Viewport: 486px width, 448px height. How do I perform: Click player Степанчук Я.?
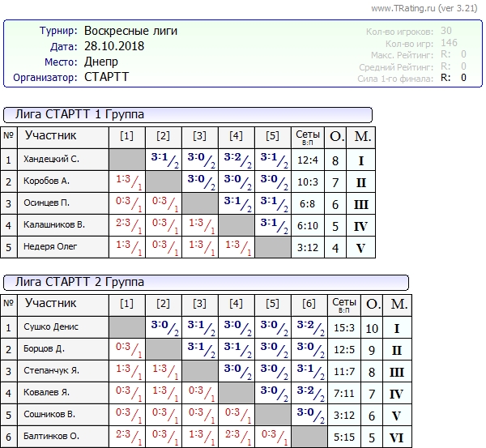53,371
